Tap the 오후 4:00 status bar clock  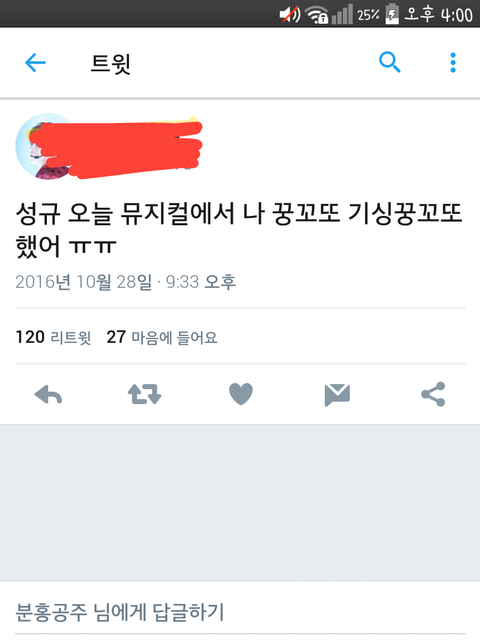pyautogui.click(x=438, y=15)
